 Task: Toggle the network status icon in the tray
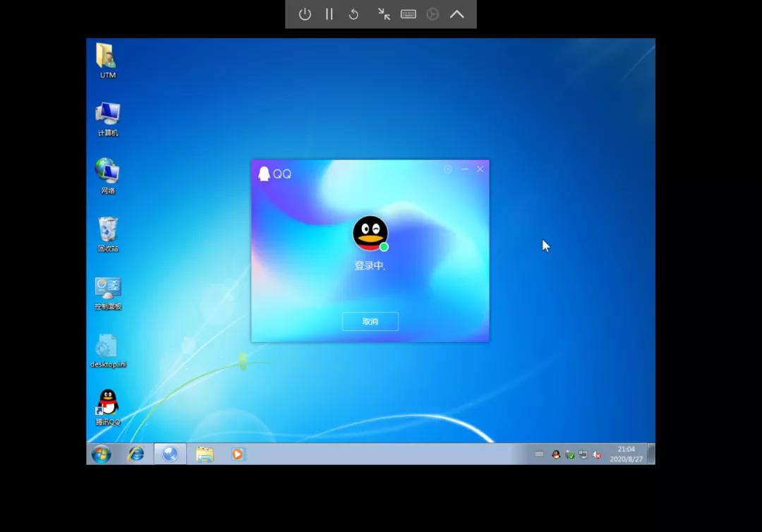pyautogui.click(x=583, y=454)
